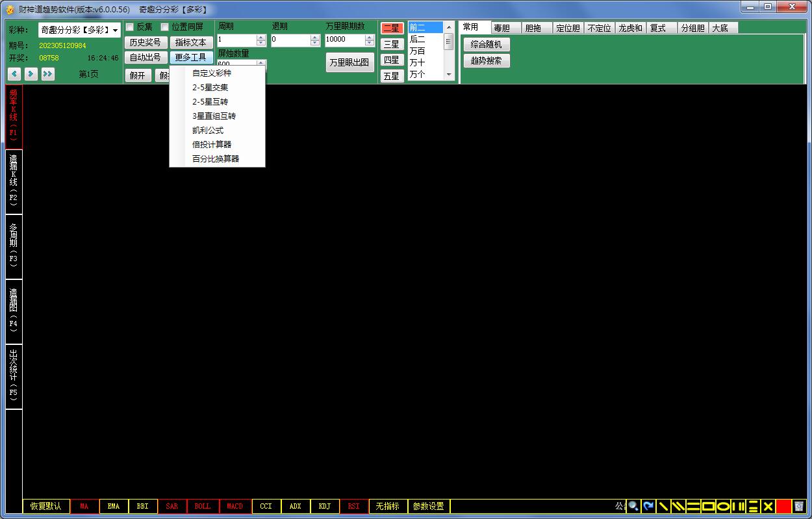Image resolution: width=812 pixels, height=519 pixels.
Task: Select the rectangle drawing tool
Action: pos(708,506)
